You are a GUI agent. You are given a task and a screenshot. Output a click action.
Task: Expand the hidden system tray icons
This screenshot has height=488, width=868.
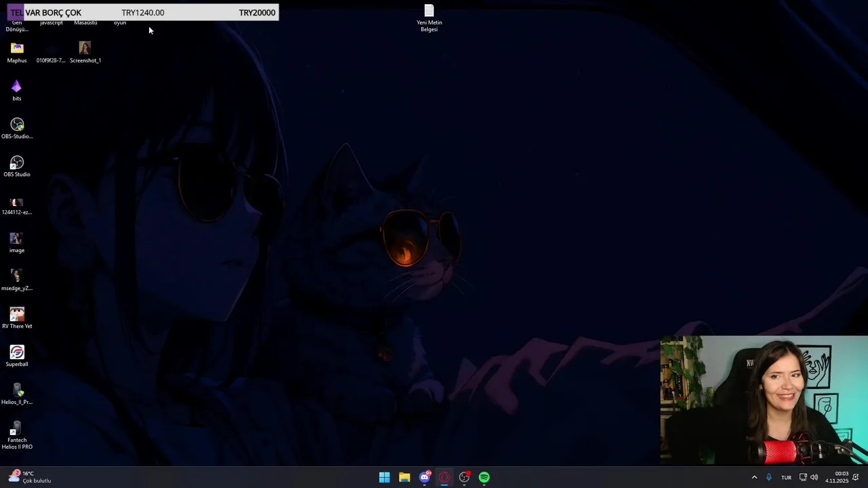point(754,477)
